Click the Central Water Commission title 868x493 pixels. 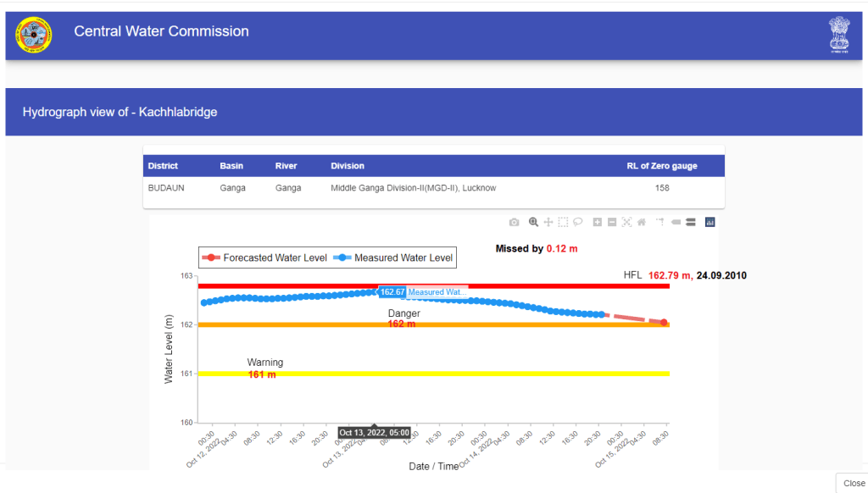[161, 31]
